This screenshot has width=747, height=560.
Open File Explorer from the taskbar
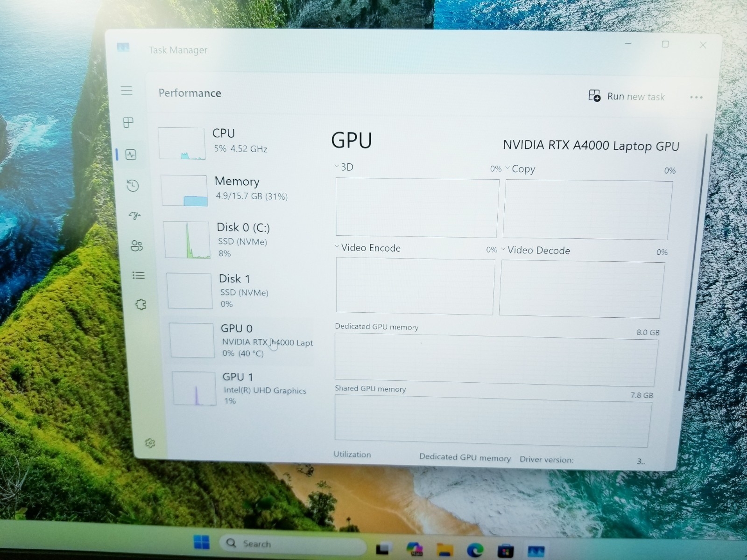445,551
